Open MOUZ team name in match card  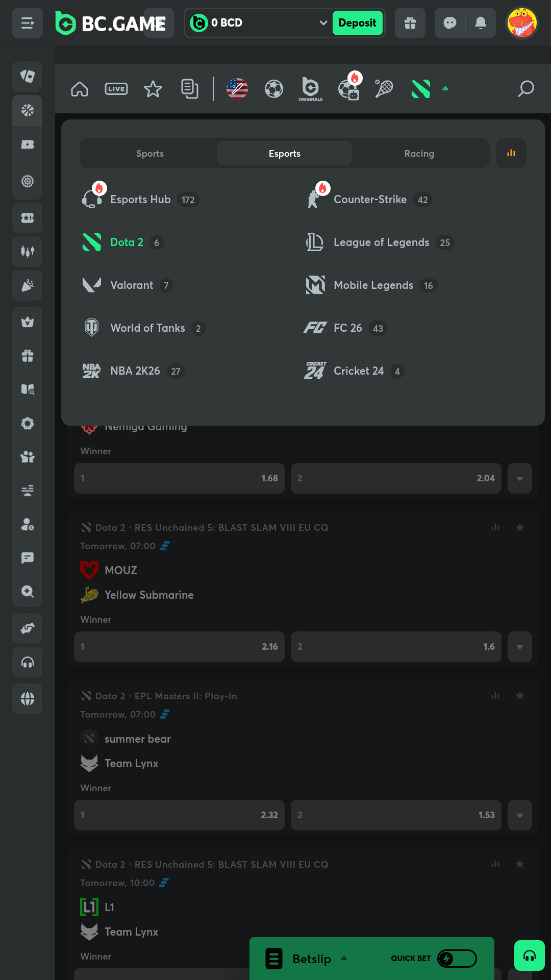coord(121,570)
